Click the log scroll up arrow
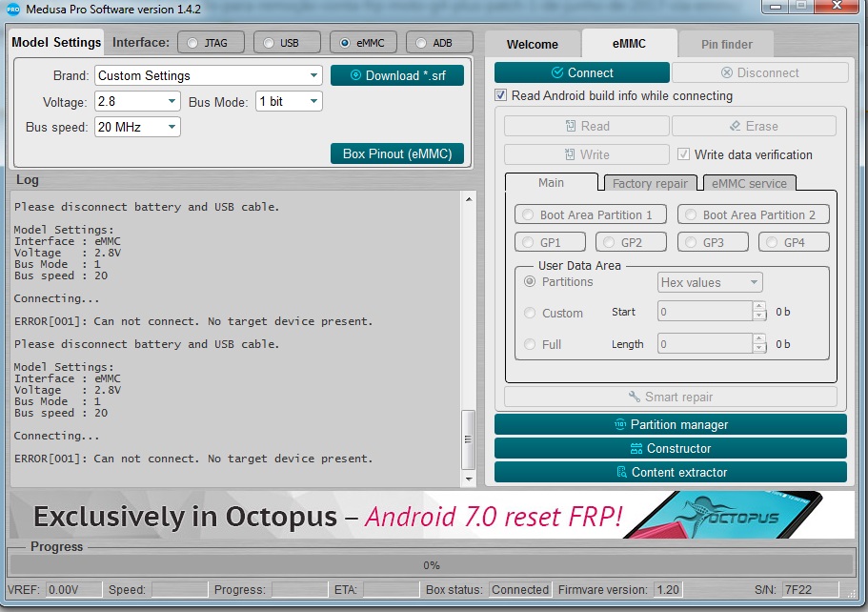The image size is (868, 612). [x=469, y=199]
